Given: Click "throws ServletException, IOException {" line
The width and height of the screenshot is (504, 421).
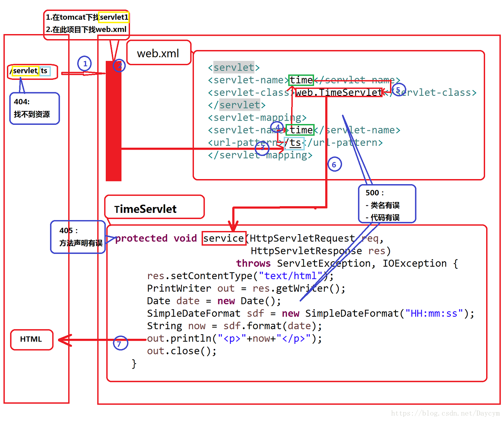Looking at the screenshot, I should click(347, 263).
